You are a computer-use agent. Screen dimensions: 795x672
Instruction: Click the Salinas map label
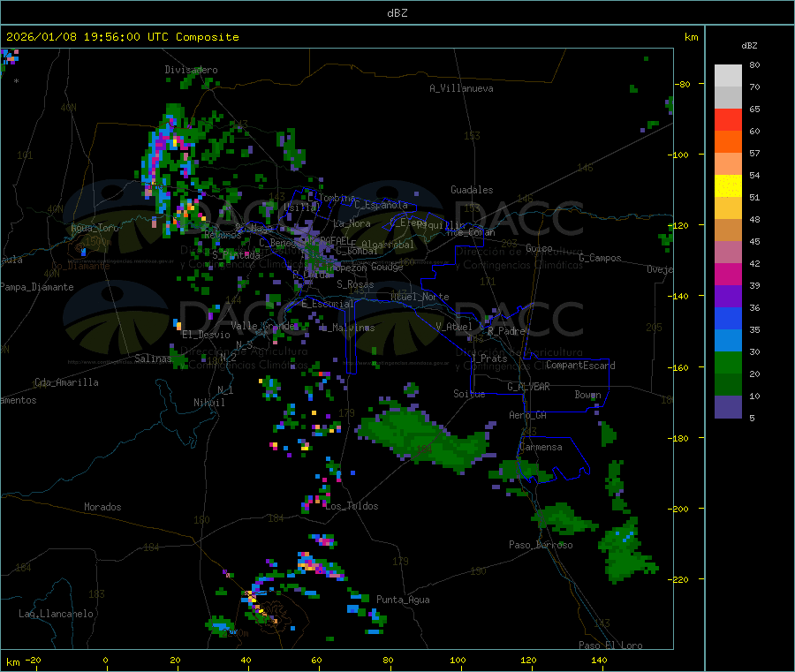tap(153, 359)
